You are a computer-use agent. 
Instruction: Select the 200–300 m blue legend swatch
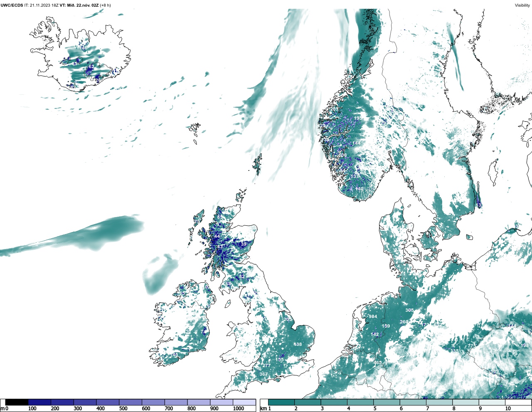click(x=62, y=402)
